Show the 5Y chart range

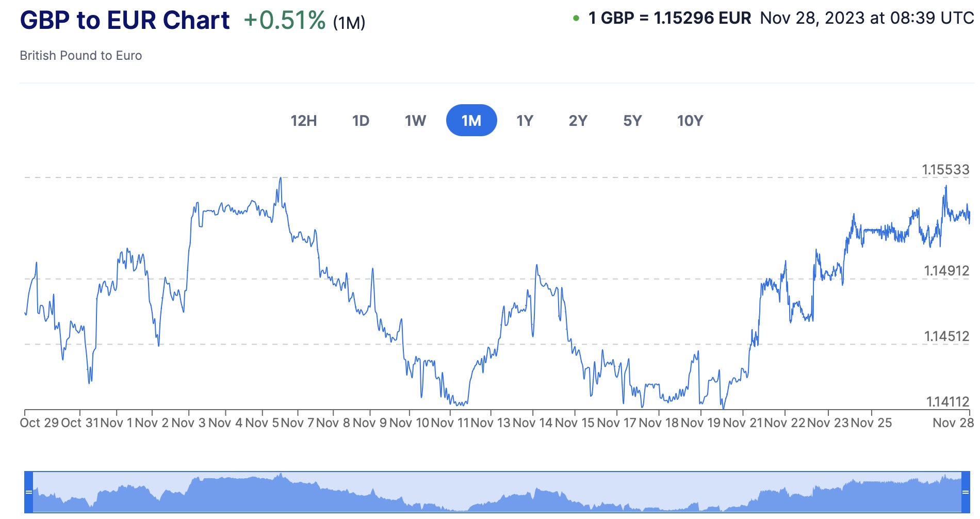[632, 121]
